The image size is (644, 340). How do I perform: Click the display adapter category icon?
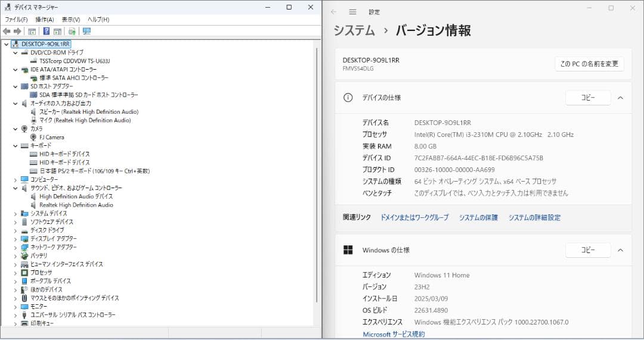coord(24,239)
